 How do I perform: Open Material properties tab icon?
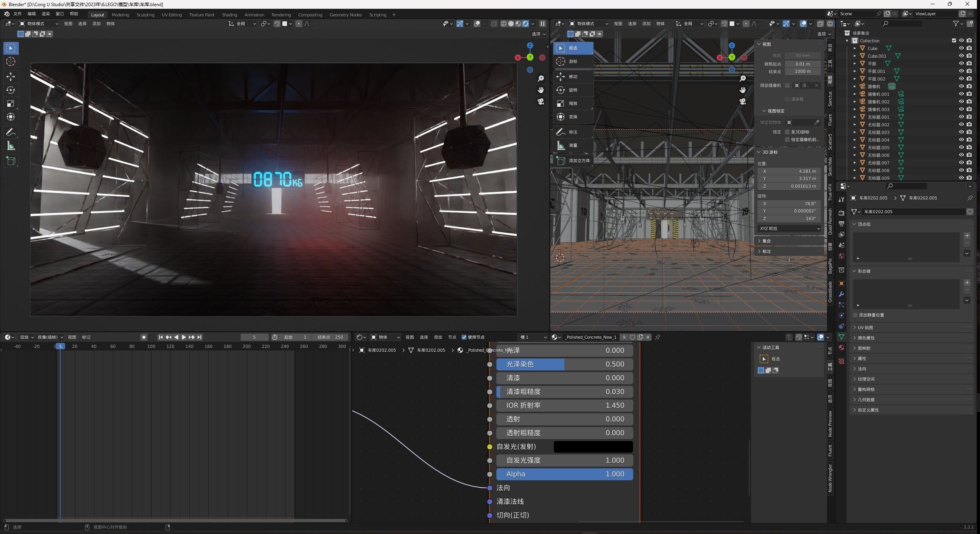[841, 347]
